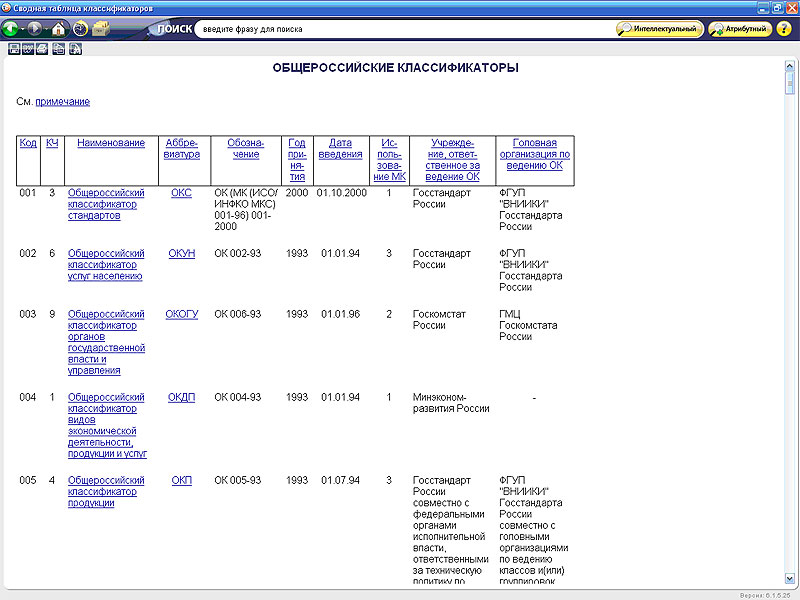Click the Дата введения column header
Screen dimensions: 800x600
[x=341, y=148]
